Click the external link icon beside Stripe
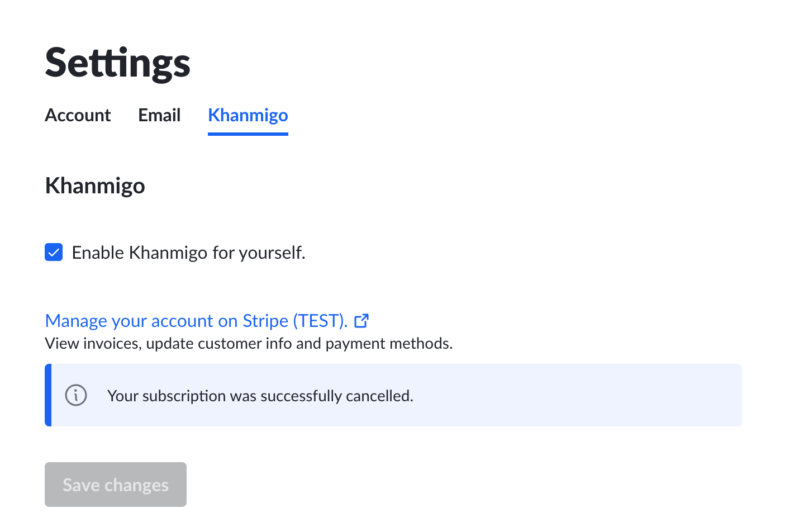 [x=362, y=321]
